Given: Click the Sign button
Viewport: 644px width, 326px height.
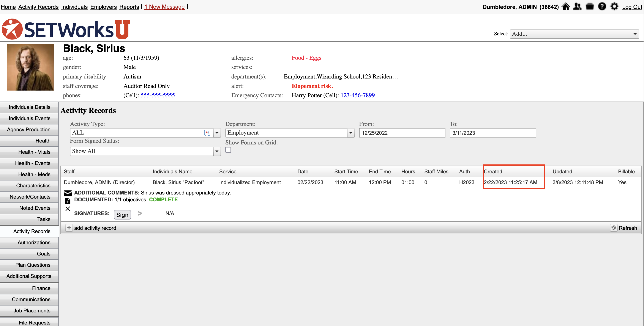Looking at the screenshot, I should click(122, 215).
